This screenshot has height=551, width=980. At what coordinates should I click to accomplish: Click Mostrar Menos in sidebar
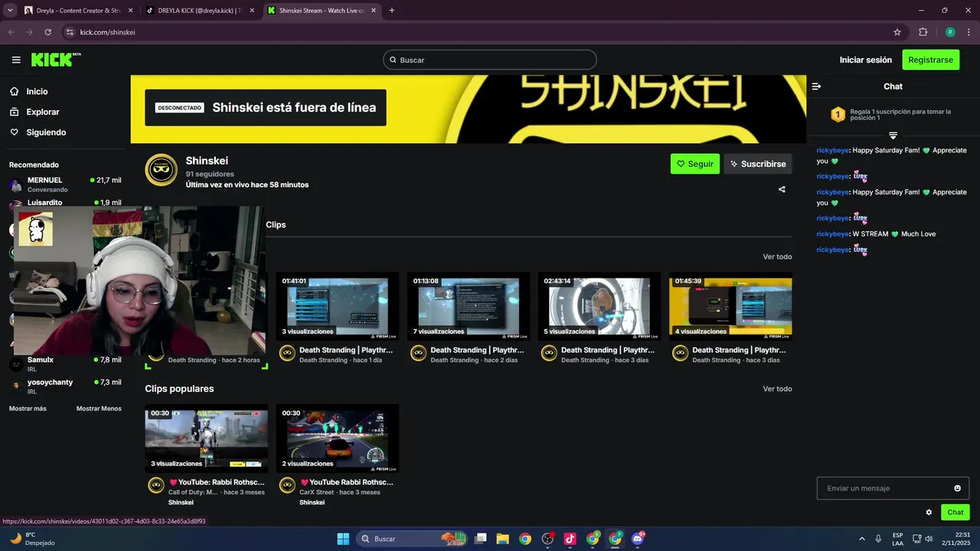click(x=99, y=409)
